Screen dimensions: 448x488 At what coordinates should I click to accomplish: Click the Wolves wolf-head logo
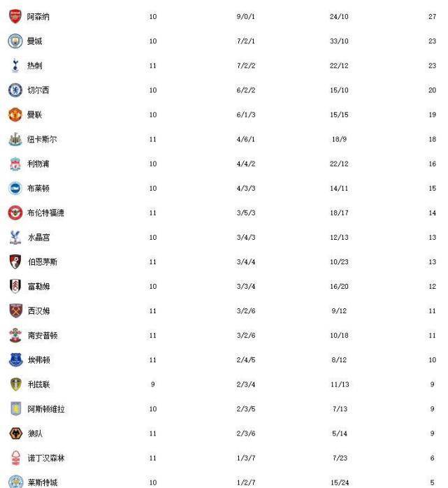point(15,433)
